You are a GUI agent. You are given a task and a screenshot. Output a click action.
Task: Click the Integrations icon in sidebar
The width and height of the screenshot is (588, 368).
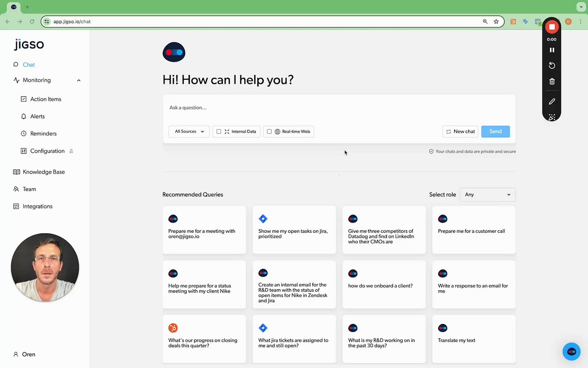(16, 206)
